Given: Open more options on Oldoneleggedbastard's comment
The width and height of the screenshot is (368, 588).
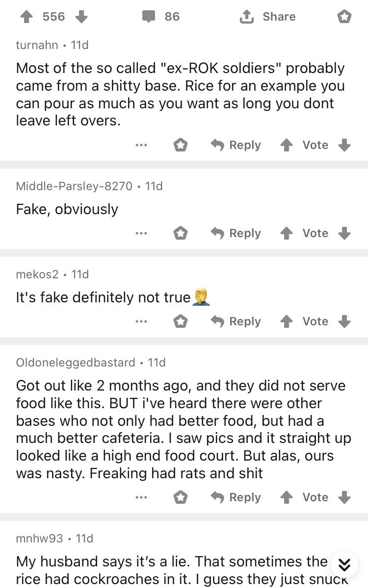Looking at the screenshot, I should click(x=142, y=497).
